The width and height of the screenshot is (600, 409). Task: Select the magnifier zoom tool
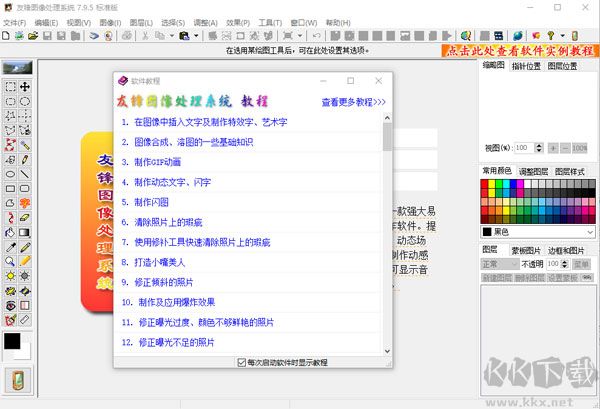coord(10,261)
